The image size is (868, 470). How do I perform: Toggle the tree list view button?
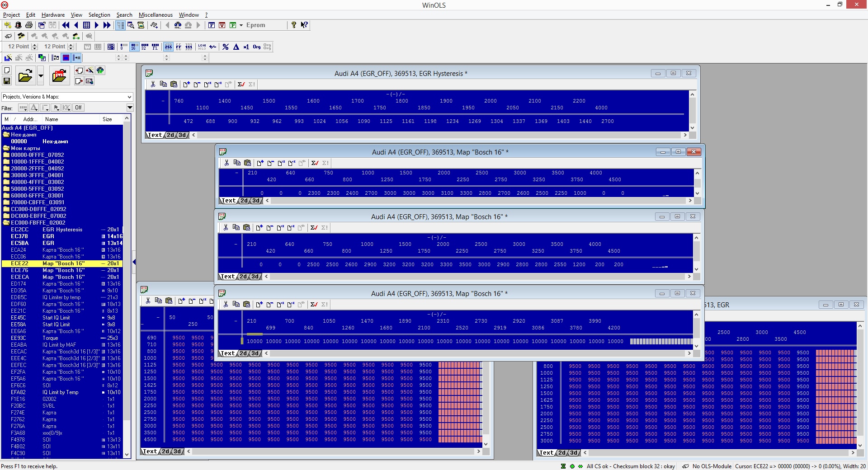pyautogui.click(x=121, y=25)
